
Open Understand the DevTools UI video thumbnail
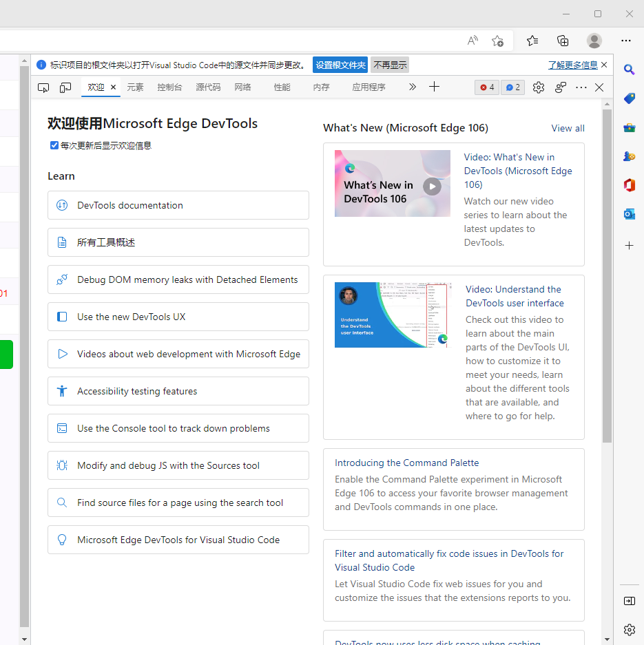coord(393,315)
